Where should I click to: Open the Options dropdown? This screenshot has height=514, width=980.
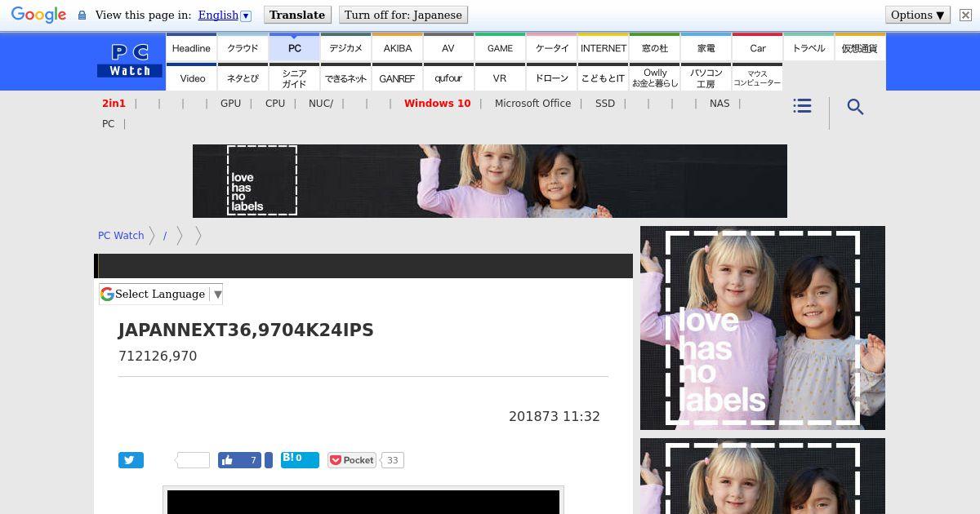pyautogui.click(x=918, y=15)
